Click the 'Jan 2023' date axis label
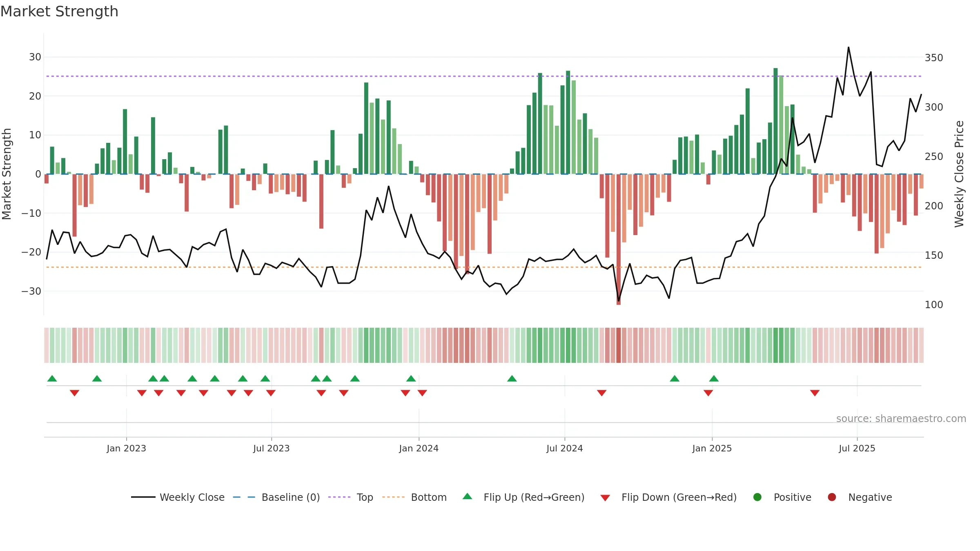 coord(126,448)
